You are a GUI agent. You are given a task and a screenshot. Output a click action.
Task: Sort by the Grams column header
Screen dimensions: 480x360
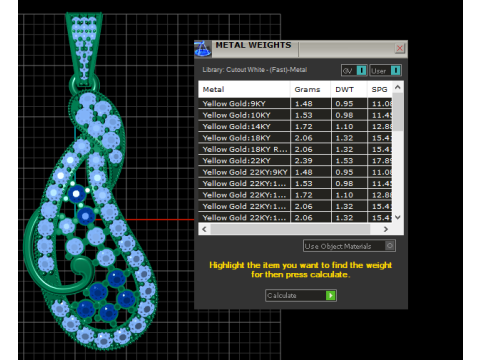tap(310, 89)
